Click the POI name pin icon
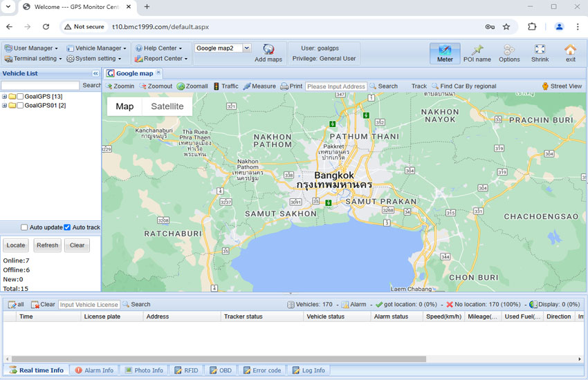The height and width of the screenshot is (380, 588). click(477, 50)
